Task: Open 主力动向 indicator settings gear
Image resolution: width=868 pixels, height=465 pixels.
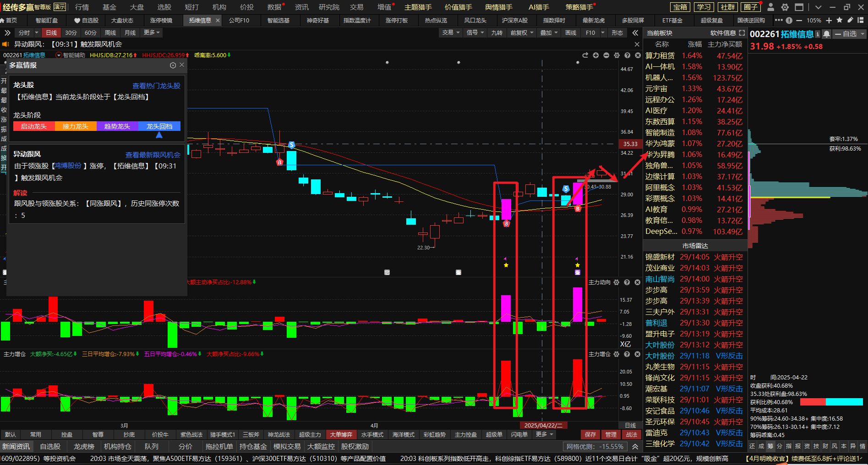Action: click(x=617, y=282)
